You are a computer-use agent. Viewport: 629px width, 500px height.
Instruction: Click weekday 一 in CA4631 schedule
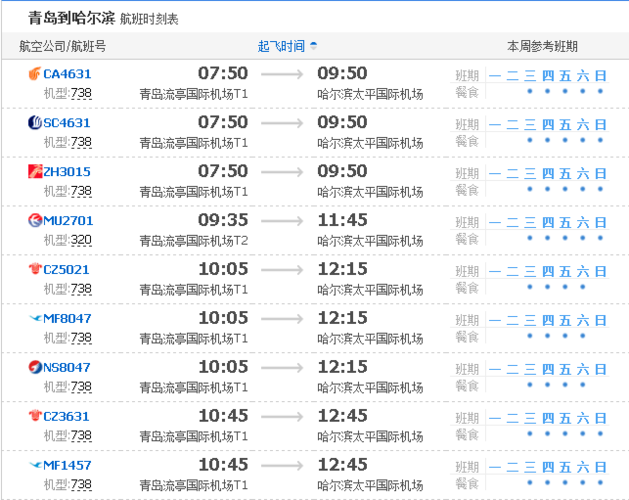pos(495,75)
